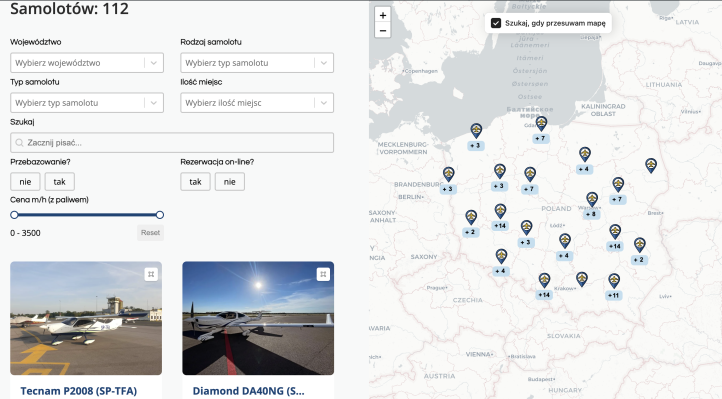The image size is (722, 399).
Task: Click the Reset price button
Action: [x=150, y=233]
